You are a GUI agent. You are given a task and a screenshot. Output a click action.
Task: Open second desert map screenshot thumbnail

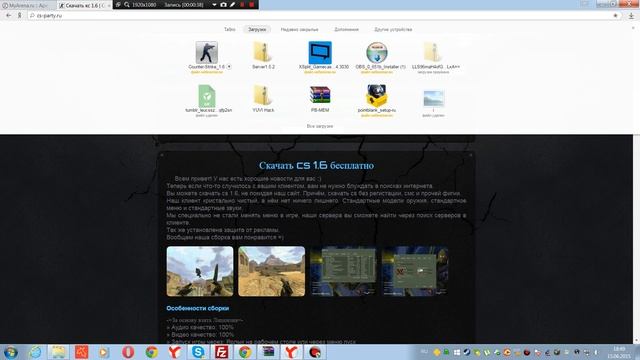pos(271,271)
